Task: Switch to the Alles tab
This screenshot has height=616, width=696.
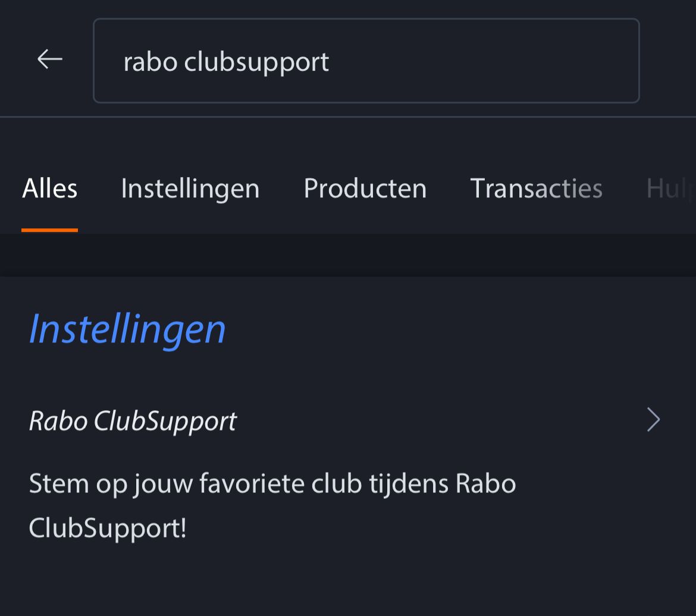Action: 50,188
